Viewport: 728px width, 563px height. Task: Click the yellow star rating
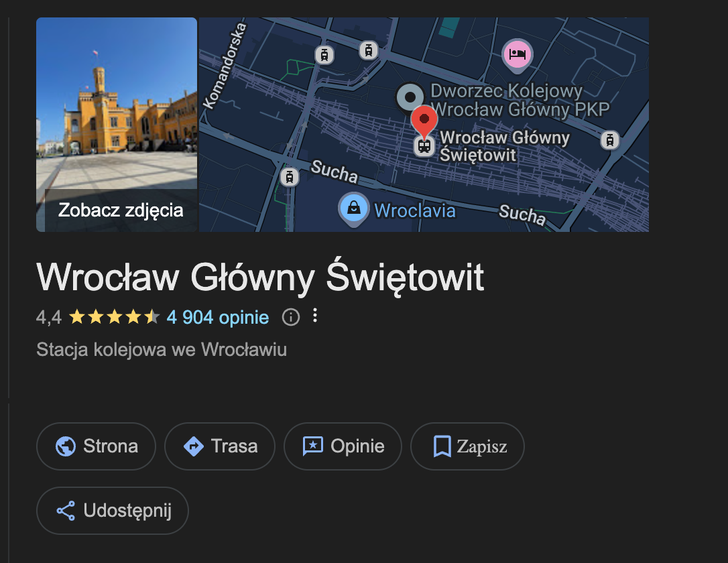pyautogui.click(x=114, y=317)
